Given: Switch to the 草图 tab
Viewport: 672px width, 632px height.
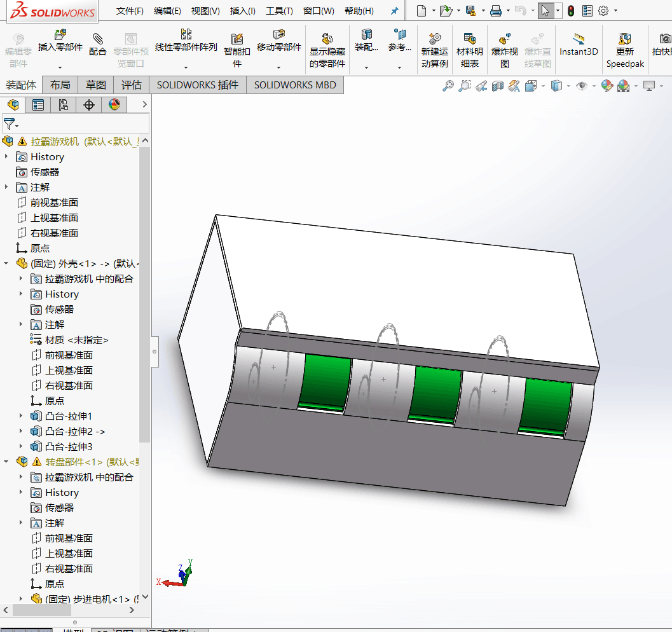Looking at the screenshot, I should tap(95, 85).
